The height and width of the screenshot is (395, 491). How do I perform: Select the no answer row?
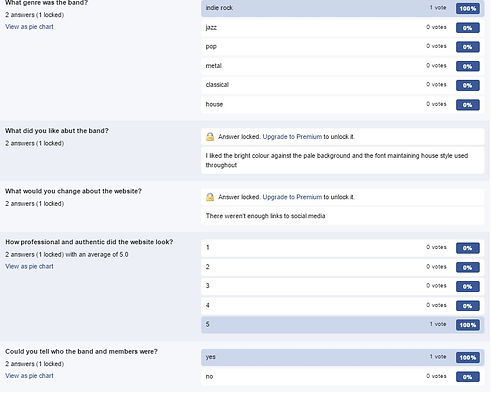[342, 377]
